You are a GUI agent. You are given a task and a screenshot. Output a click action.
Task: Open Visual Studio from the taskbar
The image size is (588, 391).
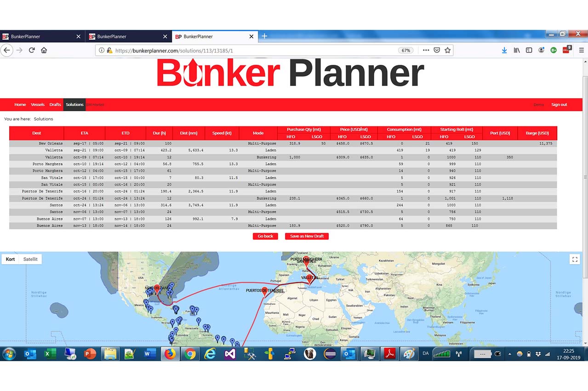coord(230,354)
